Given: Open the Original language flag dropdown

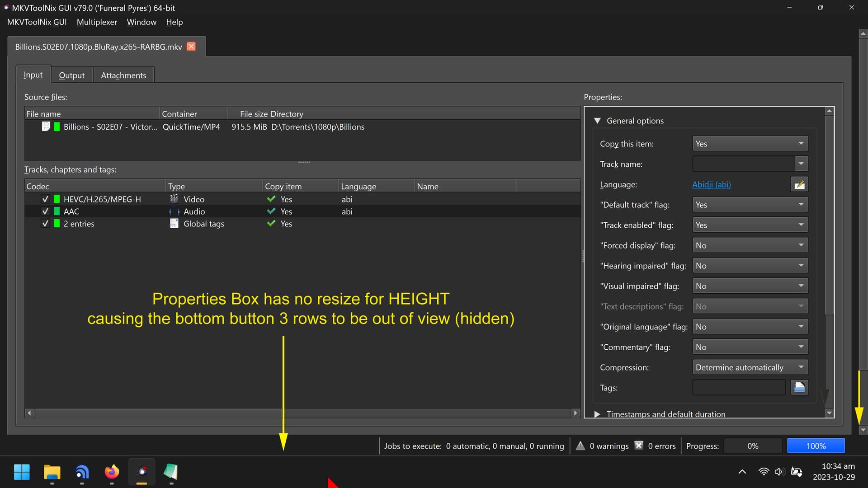Looking at the screenshot, I should pos(750,327).
